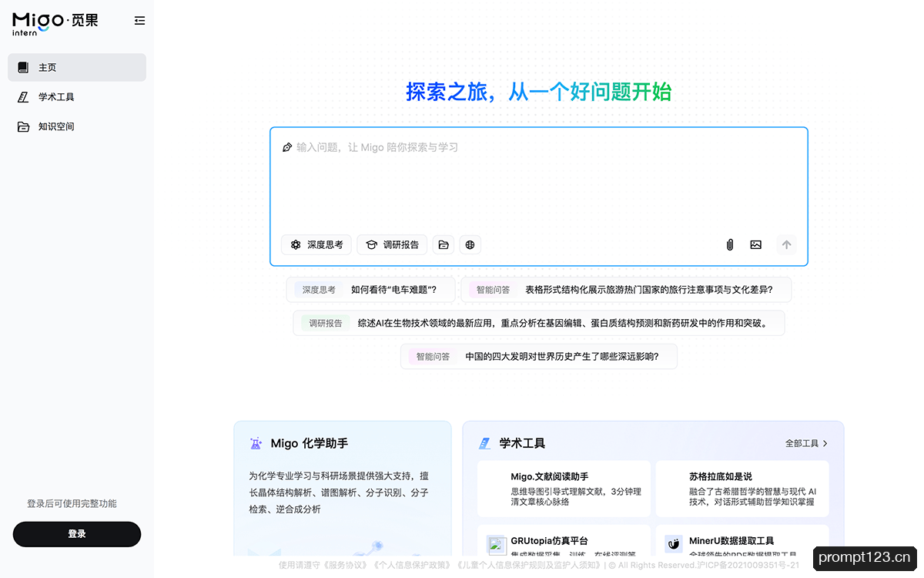
Task: Click the Migo 觅果 logo
Action: point(55,24)
